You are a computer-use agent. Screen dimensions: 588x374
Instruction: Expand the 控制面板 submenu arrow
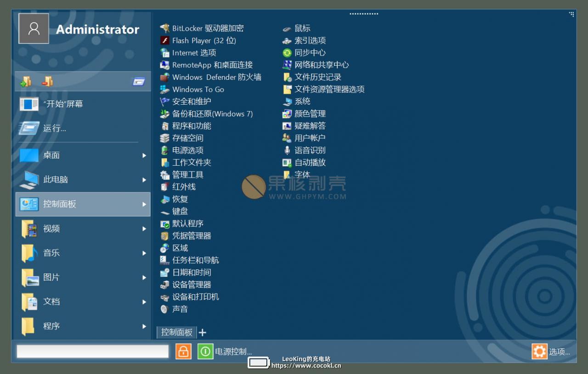[x=144, y=204]
